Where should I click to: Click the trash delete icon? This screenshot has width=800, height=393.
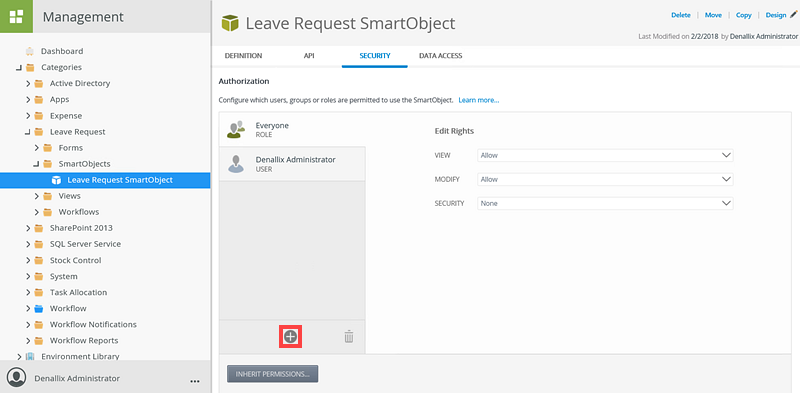(349, 336)
